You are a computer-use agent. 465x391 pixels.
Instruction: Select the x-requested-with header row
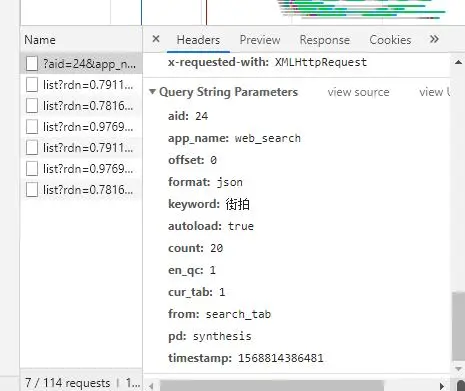(267, 62)
